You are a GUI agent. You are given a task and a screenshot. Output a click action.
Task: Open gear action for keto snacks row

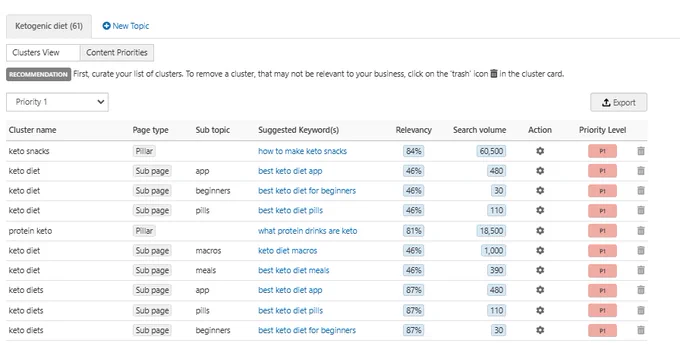pos(540,151)
